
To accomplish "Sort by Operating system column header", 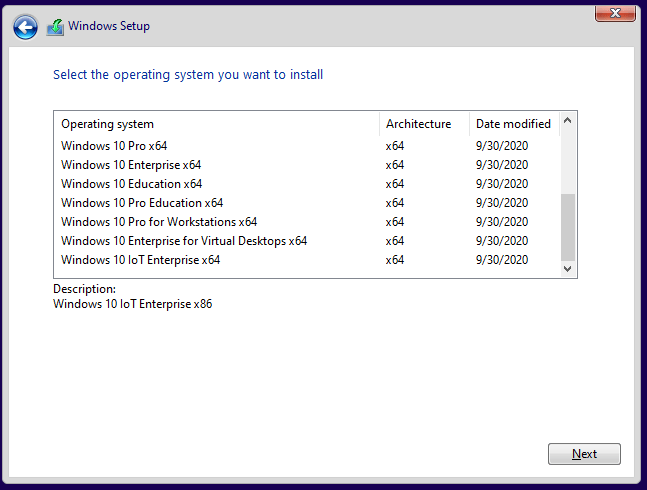I will [108, 124].
